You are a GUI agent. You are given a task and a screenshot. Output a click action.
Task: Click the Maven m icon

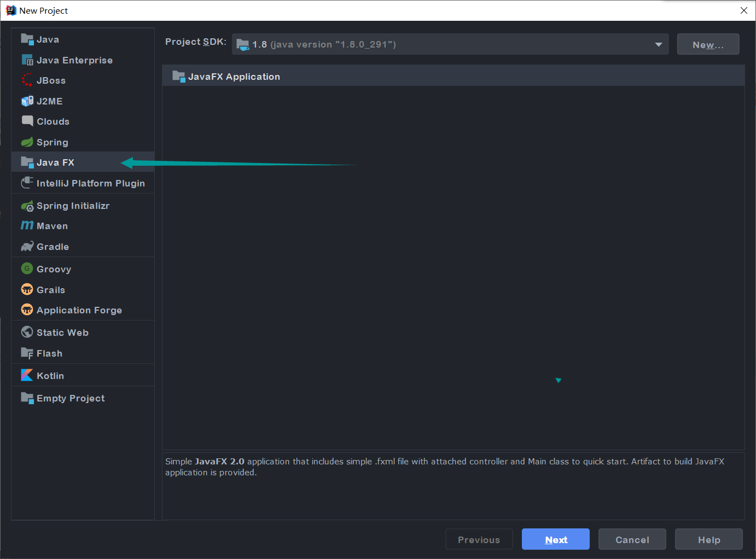(27, 226)
